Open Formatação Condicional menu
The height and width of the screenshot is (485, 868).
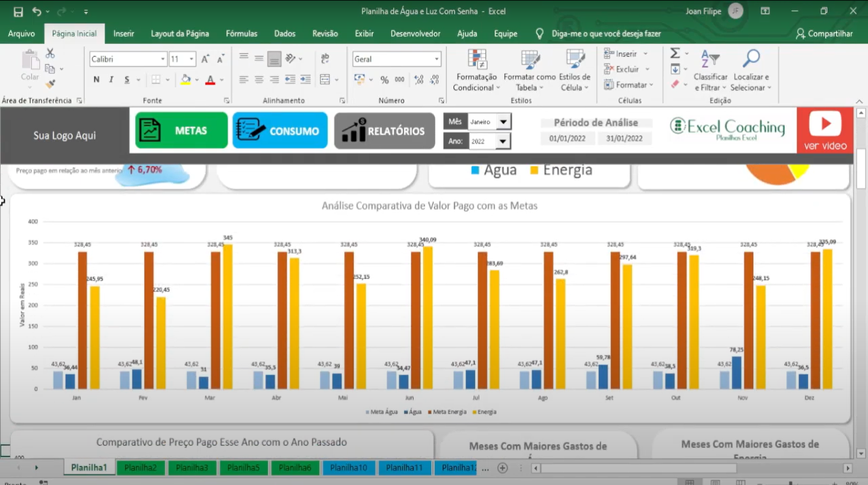[476, 71]
